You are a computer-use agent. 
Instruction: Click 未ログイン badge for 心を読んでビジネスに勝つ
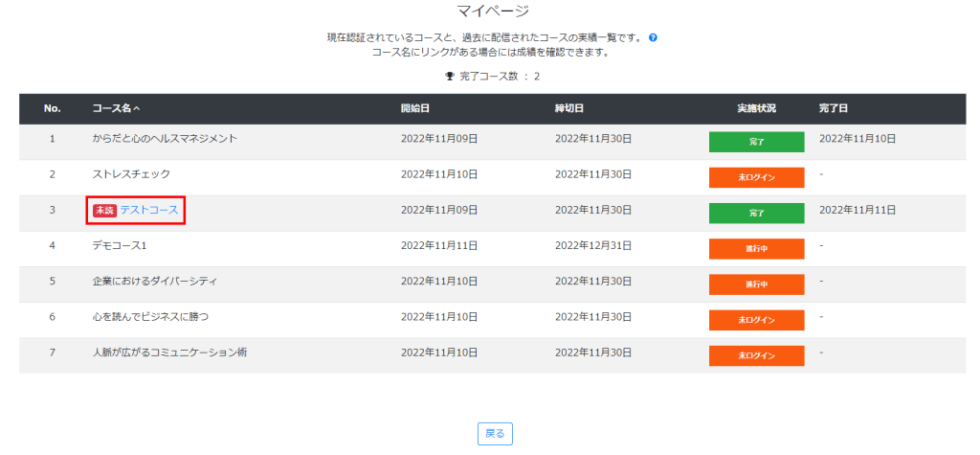[x=756, y=320]
